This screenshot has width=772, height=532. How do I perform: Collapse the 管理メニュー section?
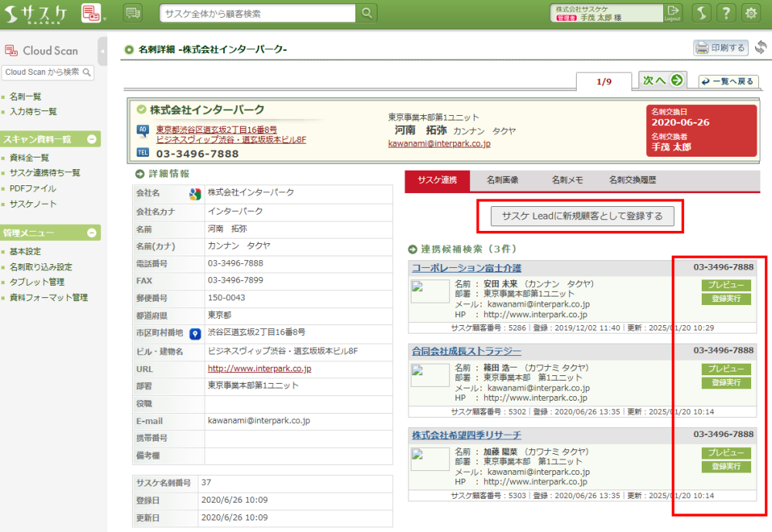(x=93, y=232)
